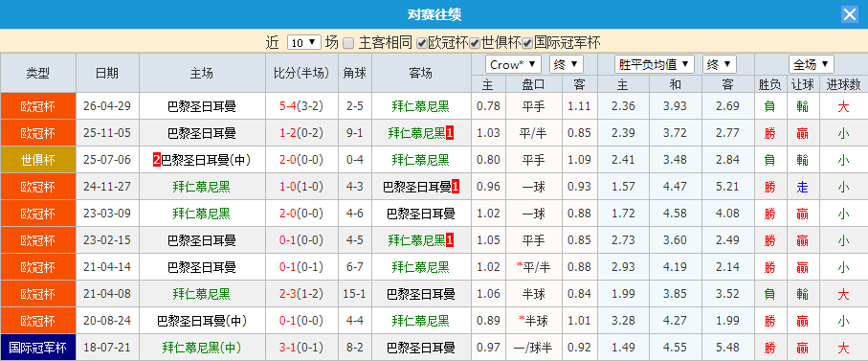Click the 日期 column header

pos(107,73)
